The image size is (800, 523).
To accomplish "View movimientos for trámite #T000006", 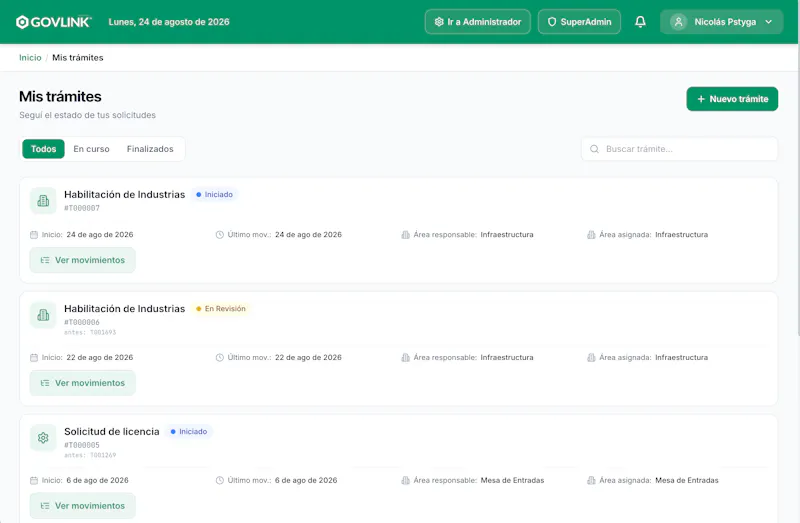I will 83,383.
